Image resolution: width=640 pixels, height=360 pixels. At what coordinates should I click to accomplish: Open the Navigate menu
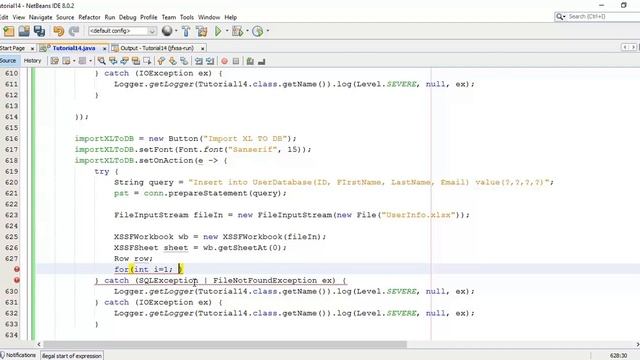(40, 17)
